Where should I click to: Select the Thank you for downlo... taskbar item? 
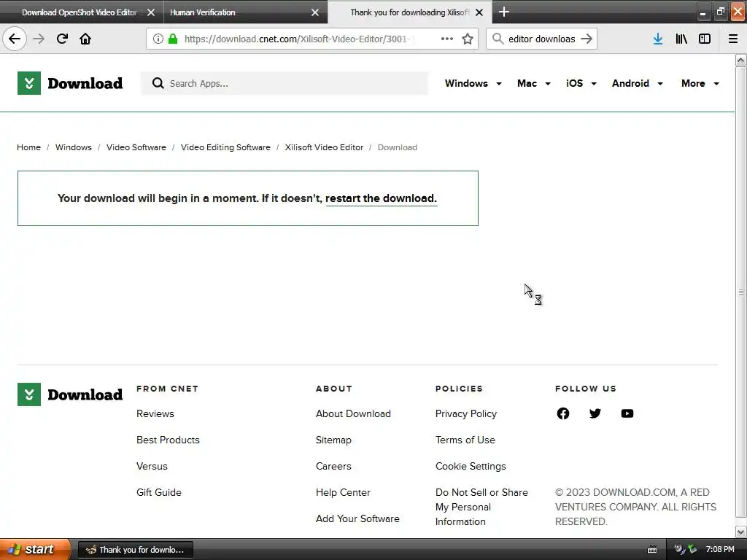pos(135,550)
